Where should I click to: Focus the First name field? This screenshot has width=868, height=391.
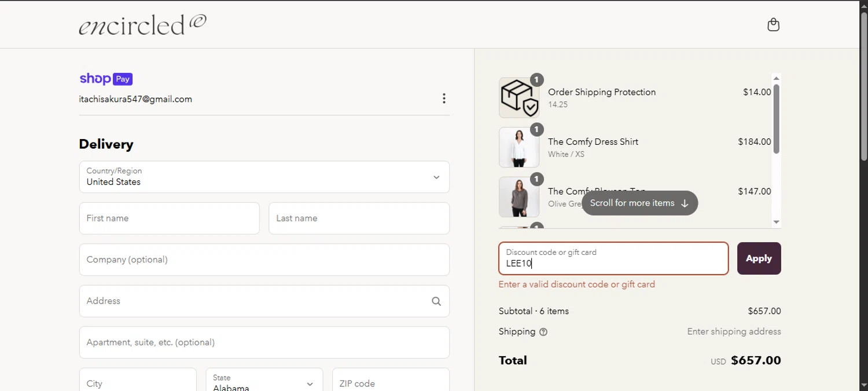[169, 218]
